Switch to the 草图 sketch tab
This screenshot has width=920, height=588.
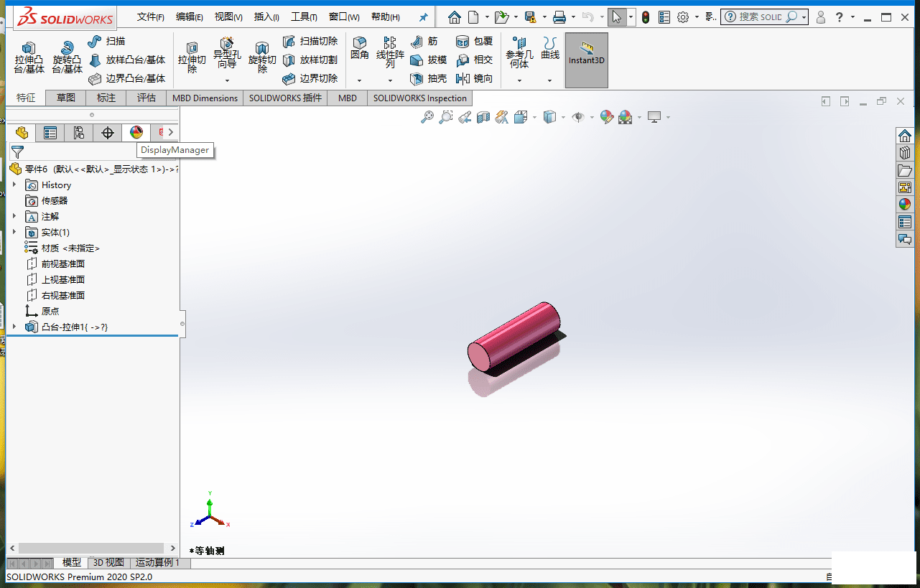[x=66, y=98]
